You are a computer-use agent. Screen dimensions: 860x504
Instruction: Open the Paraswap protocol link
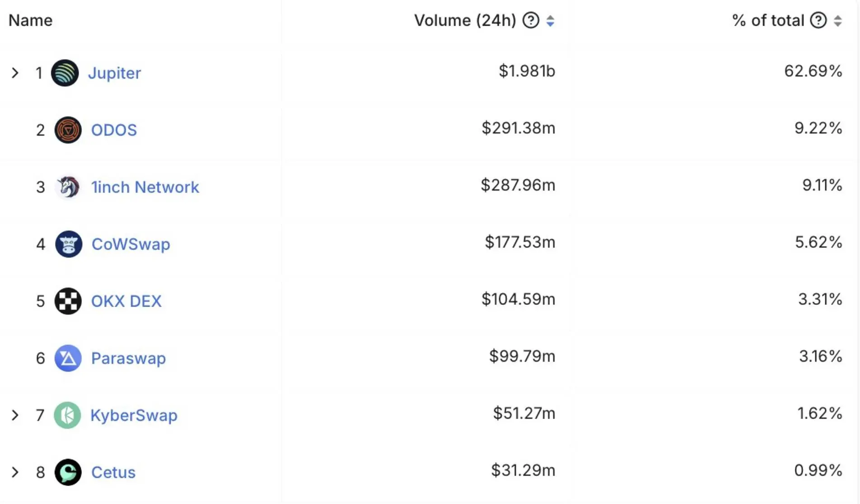(x=129, y=359)
